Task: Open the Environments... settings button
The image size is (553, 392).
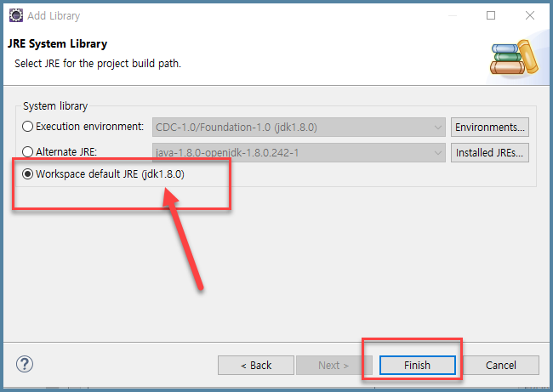Action: click(490, 127)
